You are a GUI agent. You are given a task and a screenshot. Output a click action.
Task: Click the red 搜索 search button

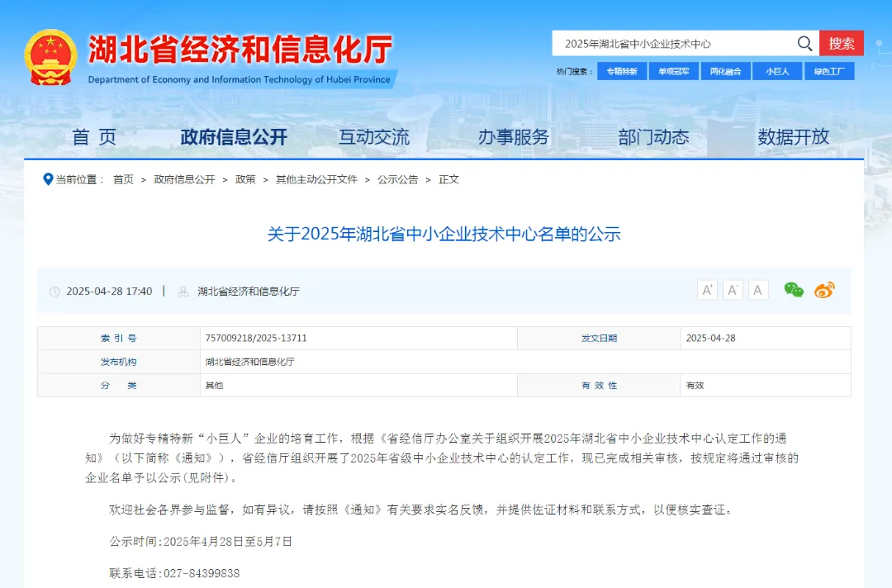pos(842,44)
